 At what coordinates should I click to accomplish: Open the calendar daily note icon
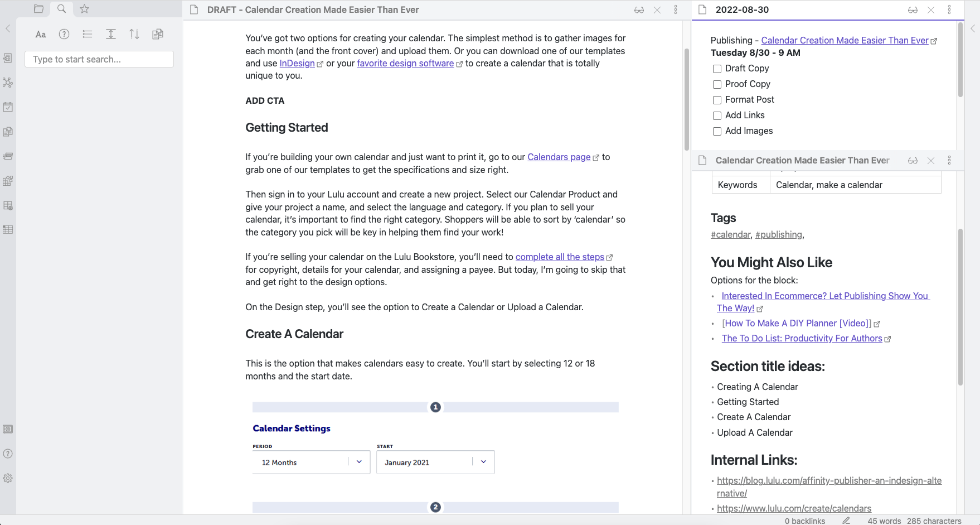[8, 107]
